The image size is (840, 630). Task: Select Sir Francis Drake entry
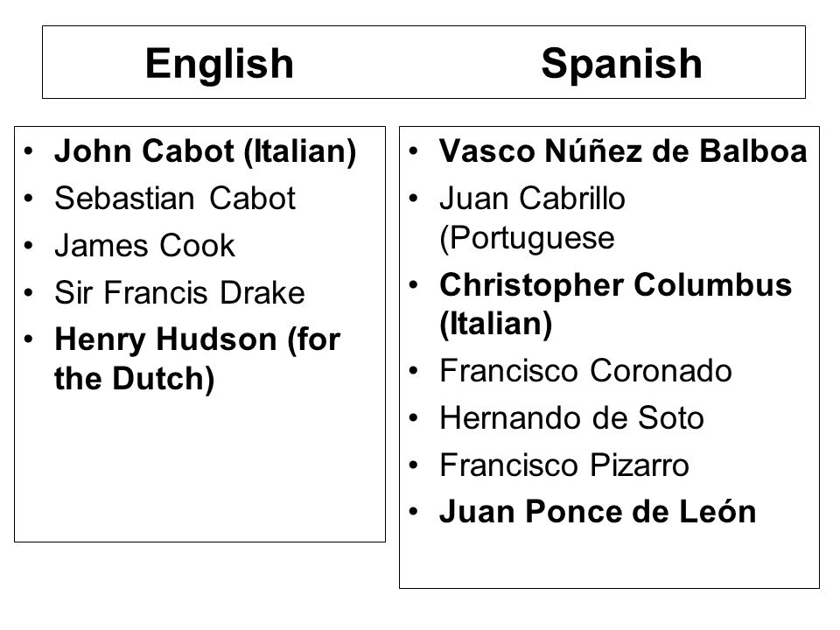pos(179,292)
